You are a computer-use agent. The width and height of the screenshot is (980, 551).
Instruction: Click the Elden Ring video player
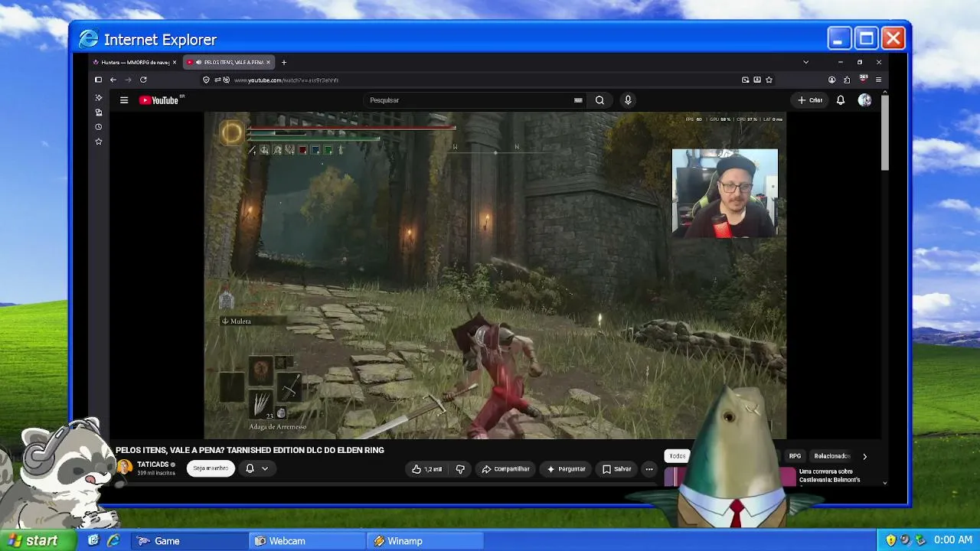point(495,275)
